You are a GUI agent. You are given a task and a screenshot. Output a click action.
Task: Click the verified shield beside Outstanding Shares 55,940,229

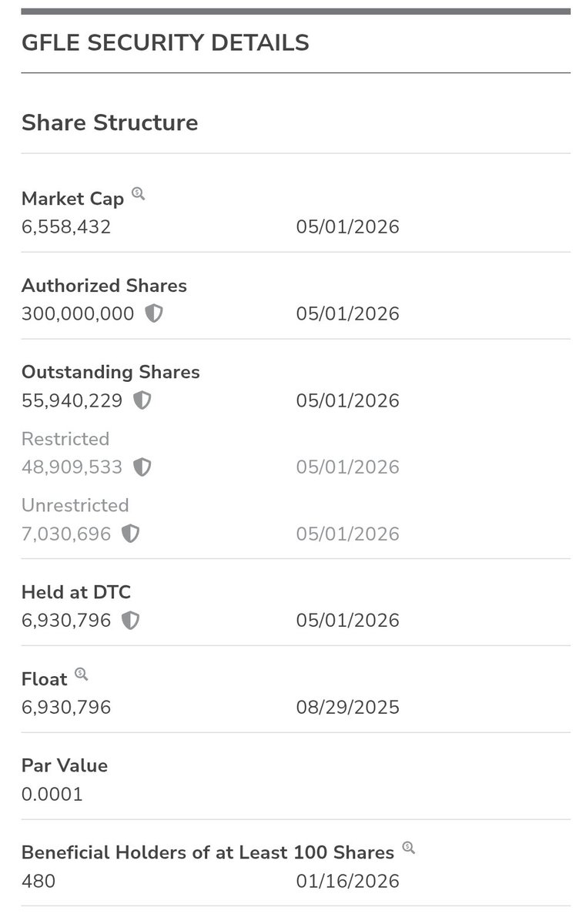click(x=142, y=400)
